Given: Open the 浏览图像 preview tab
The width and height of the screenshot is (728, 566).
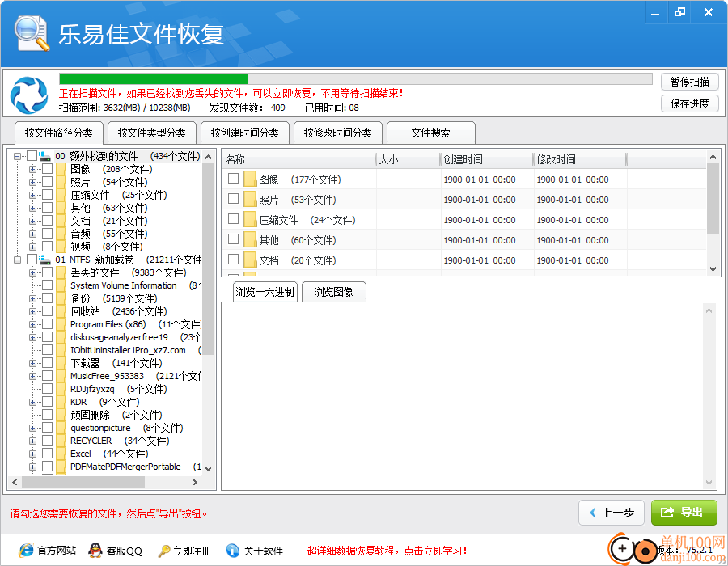Looking at the screenshot, I should click(333, 292).
